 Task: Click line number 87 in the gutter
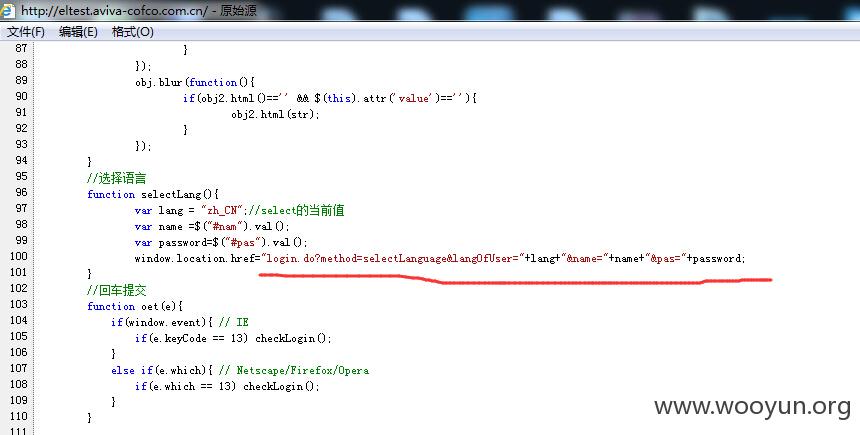21,48
